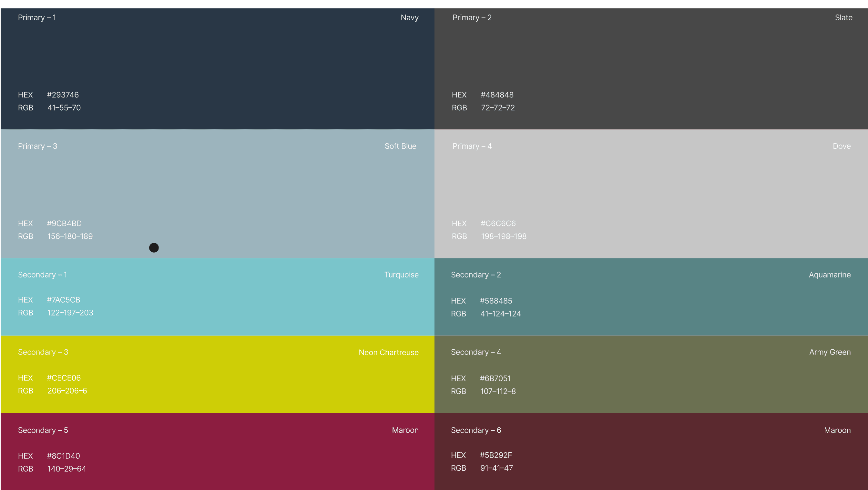Click the hex value #C6C6C6
The height and width of the screenshot is (490, 868).
pyautogui.click(x=498, y=224)
